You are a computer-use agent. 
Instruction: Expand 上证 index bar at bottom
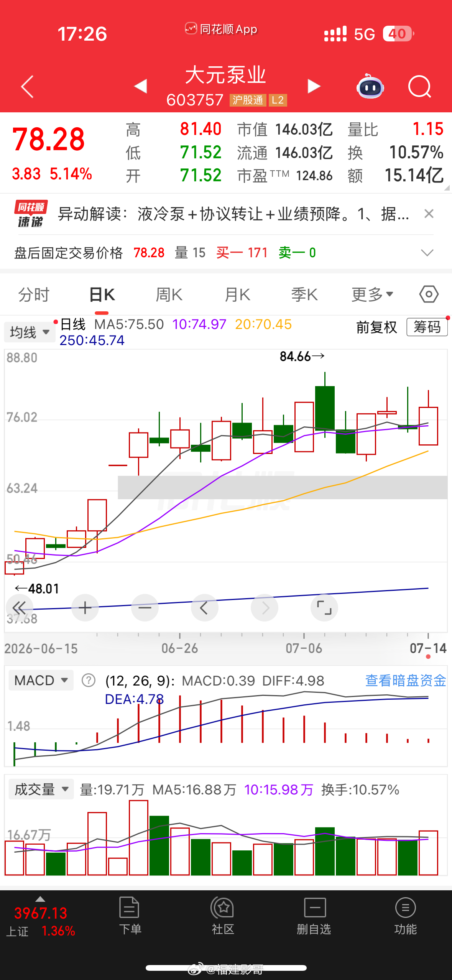coord(40,918)
